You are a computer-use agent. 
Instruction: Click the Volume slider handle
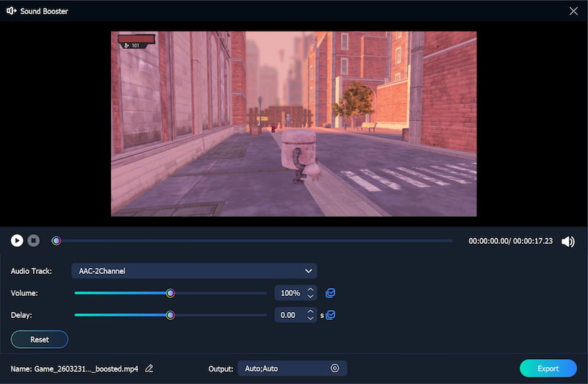click(171, 293)
